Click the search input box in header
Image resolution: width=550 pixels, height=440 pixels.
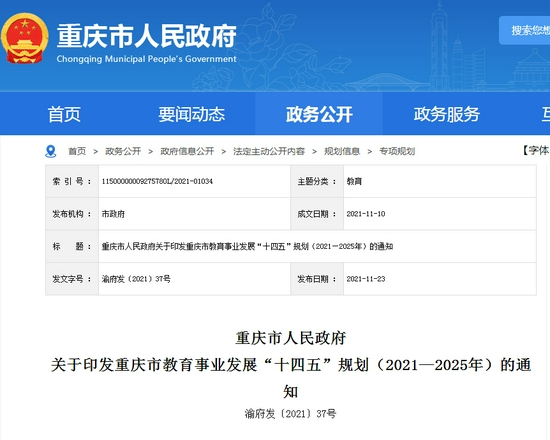click(524, 31)
